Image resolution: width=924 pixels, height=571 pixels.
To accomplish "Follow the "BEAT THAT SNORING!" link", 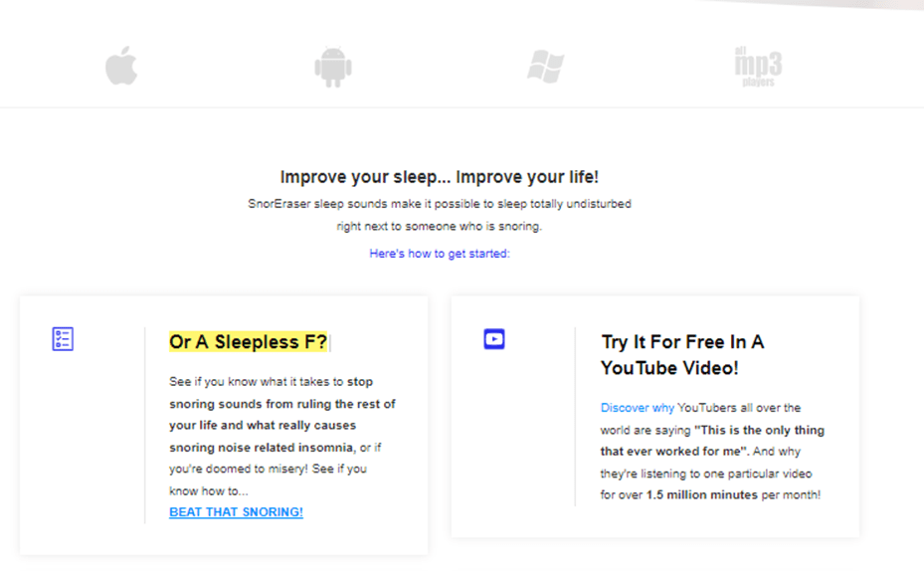I will tap(236, 512).
